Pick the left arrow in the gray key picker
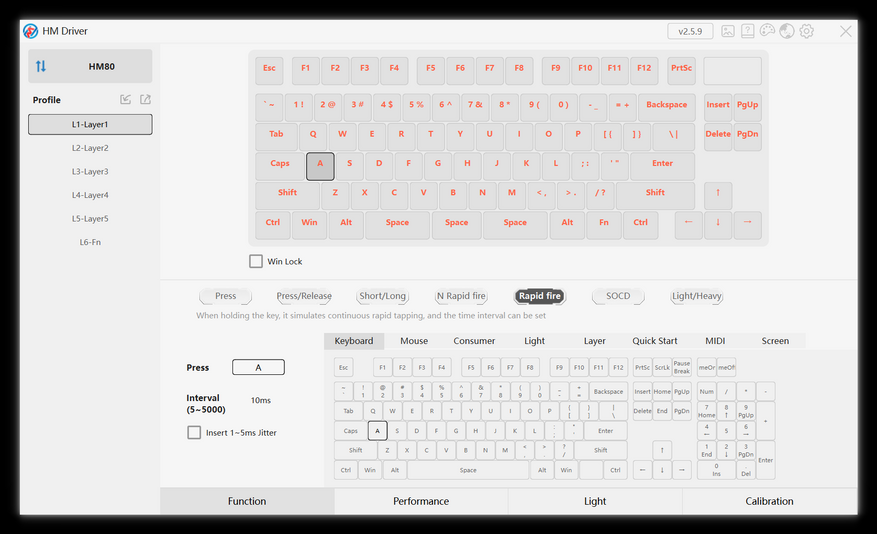This screenshot has width=877, height=534. tap(642, 470)
